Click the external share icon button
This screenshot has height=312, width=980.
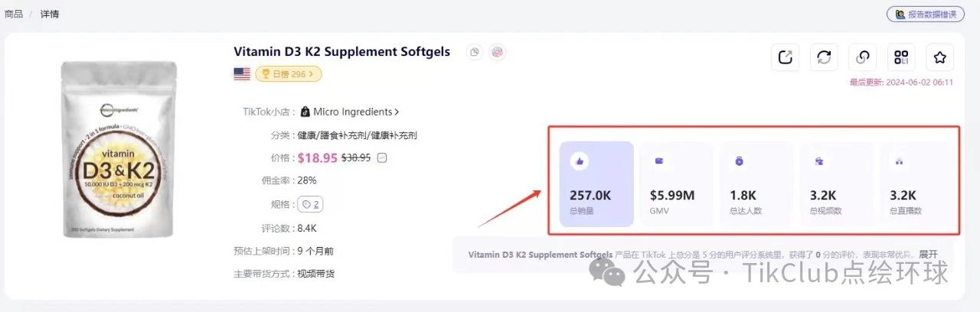[785, 57]
